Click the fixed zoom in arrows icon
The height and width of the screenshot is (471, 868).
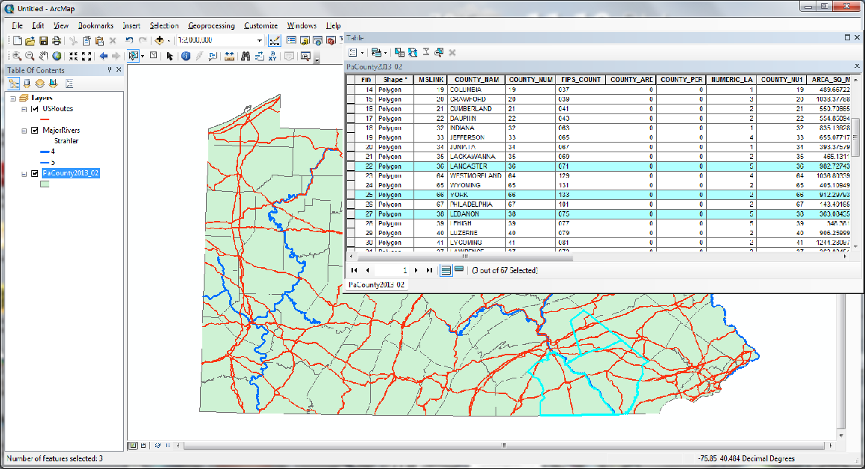pos(73,57)
